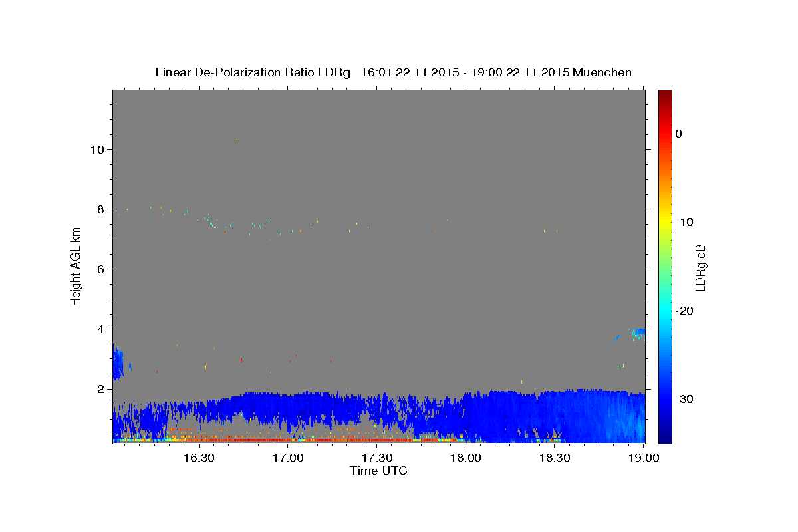Click the 'Time UTC' axis label
798x532 pixels.
(378, 471)
